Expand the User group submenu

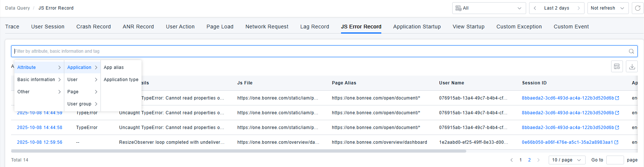82,104
